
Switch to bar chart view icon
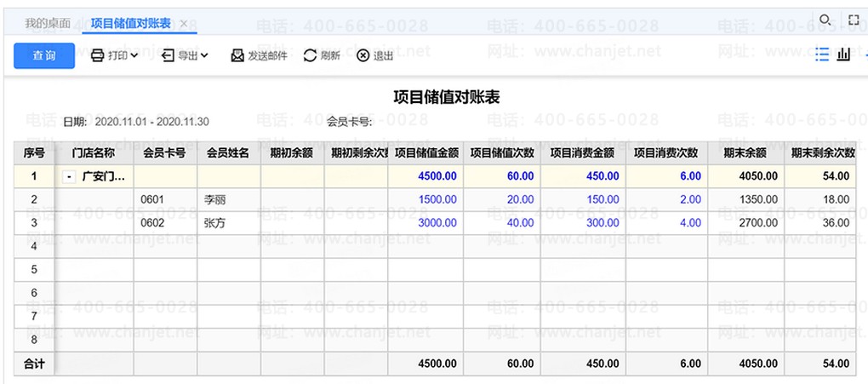[843, 54]
